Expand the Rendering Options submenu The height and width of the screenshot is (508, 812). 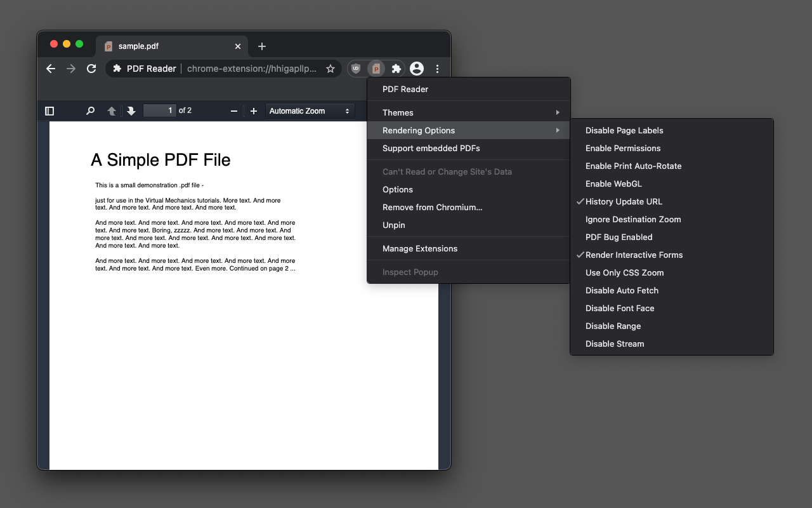pos(418,130)
